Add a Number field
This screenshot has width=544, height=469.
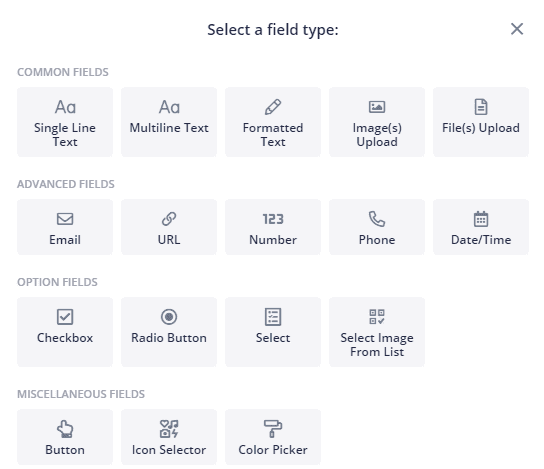coord(273,227)
